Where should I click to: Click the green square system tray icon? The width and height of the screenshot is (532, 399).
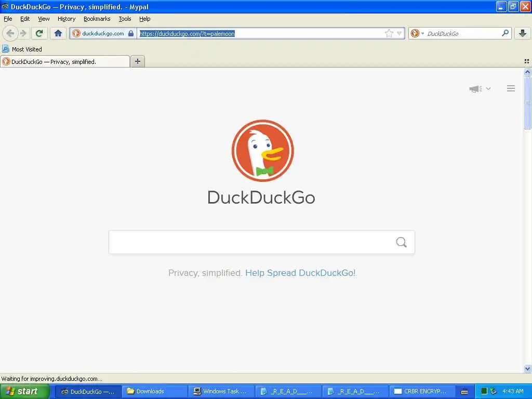pos(484,391)
